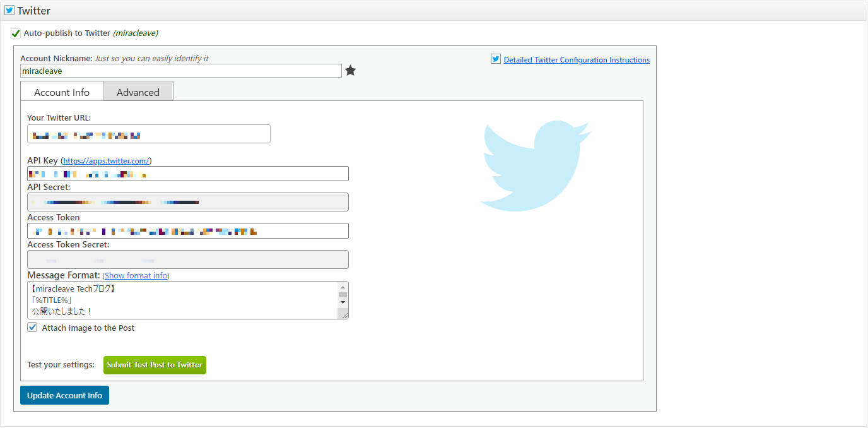Disable Auto-publish to Twitter
Screen dimensions: 868x428
15,33
